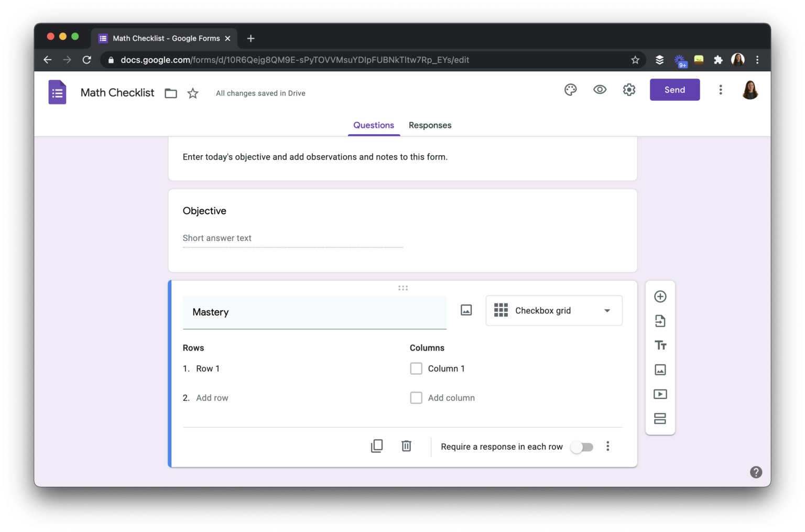Open the Google account profile menu
The height and width of the screenshot is (532, 805).
coord(749,90)
